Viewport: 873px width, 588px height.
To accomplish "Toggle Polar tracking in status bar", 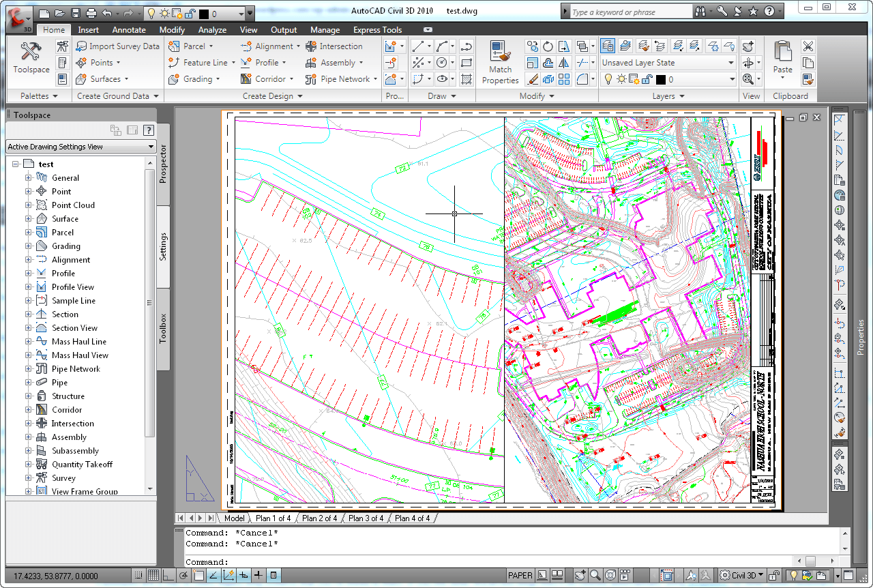I will point(183,575).
